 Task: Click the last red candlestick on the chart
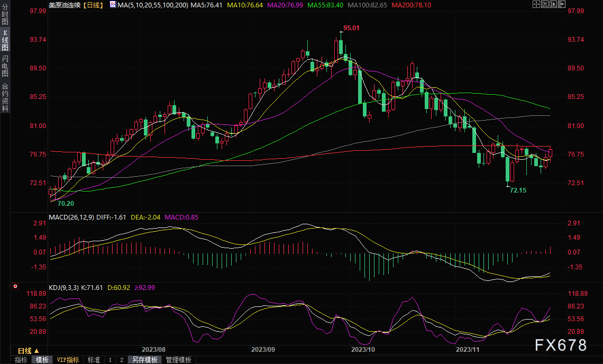550,153
